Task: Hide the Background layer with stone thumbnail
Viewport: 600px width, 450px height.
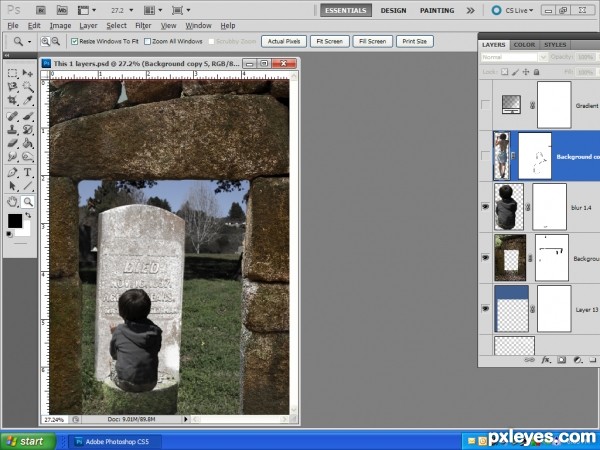Action: [485, 258]
